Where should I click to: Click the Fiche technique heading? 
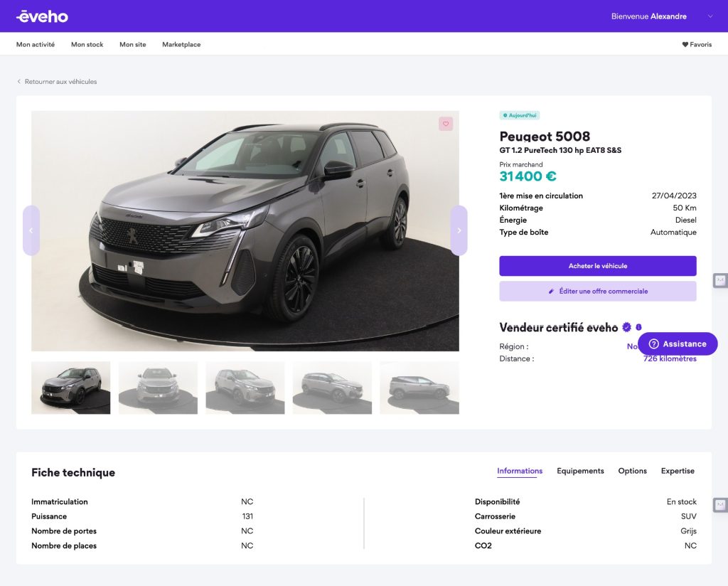[73, 472]
